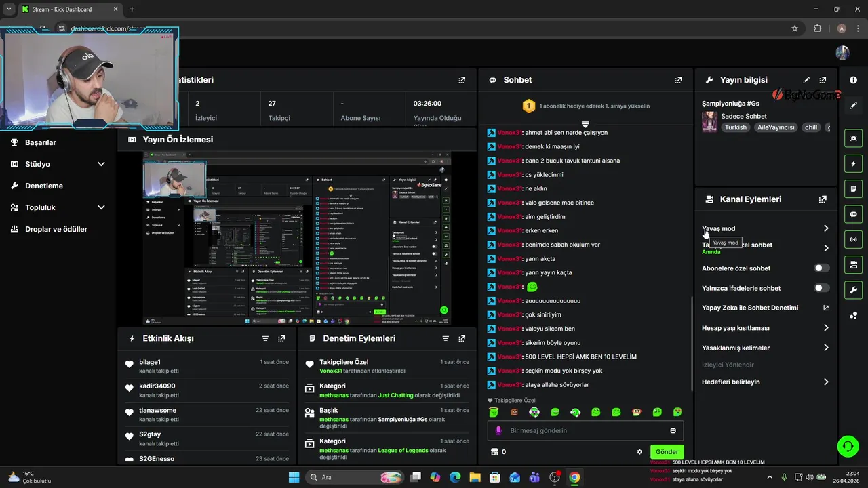This screenshot has height=488, width=868.
Task: Edit stream info via Yayın bilgisi pencil
Action: tap(806, 80)
